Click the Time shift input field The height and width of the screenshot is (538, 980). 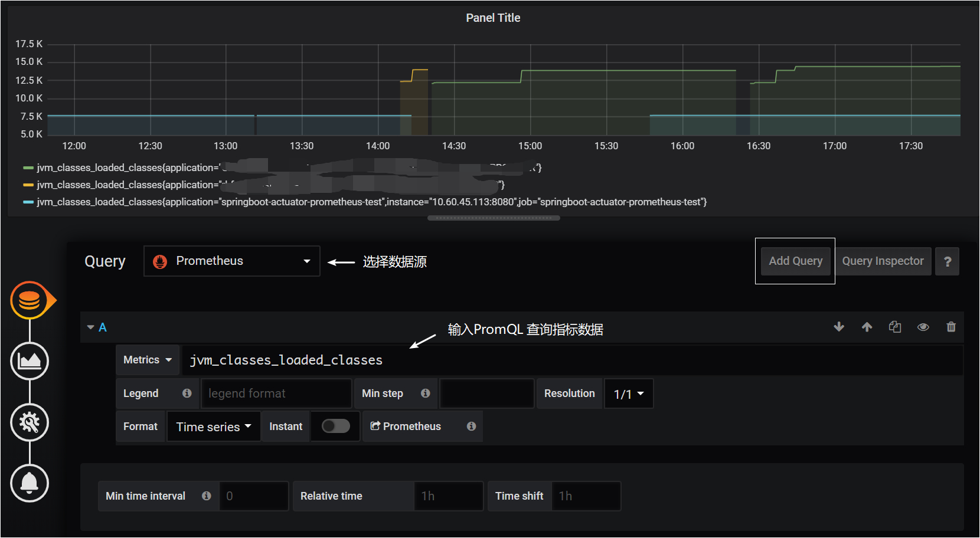pyautogui.click(x=586, y=496)
